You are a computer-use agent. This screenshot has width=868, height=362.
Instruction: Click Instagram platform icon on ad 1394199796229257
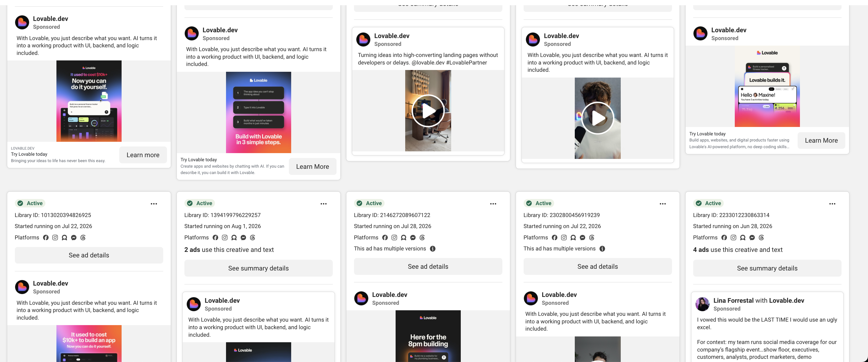click(x=225, y=238)
